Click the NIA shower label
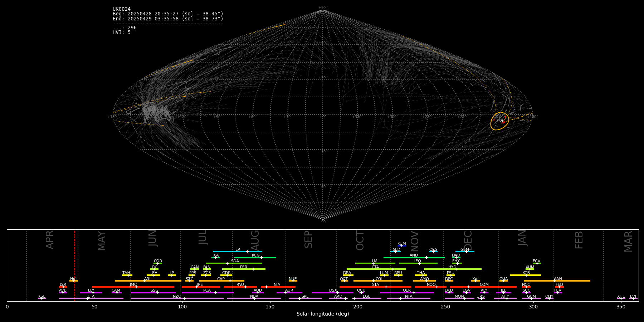Screen dimensions: 644x322 (277, 285)
